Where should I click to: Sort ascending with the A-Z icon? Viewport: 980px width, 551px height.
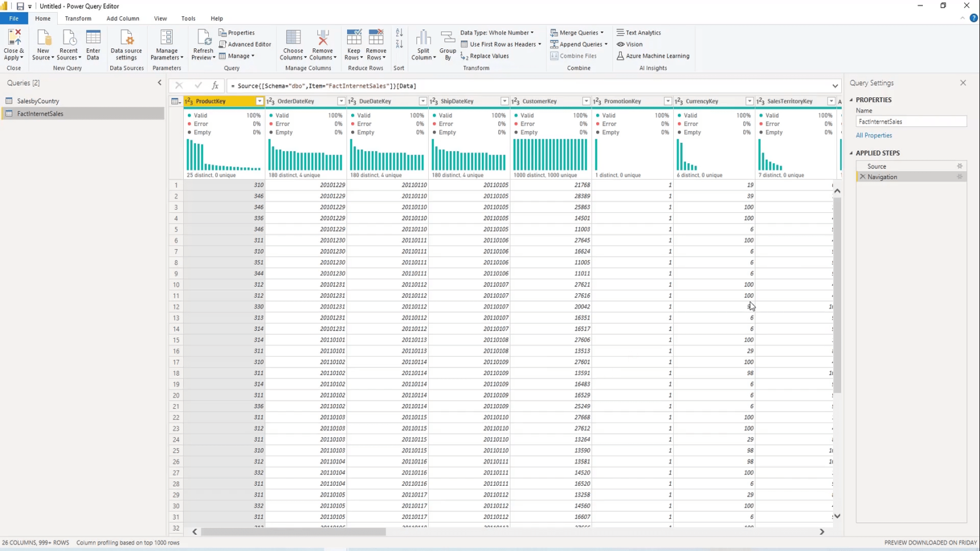pos(399,33)
